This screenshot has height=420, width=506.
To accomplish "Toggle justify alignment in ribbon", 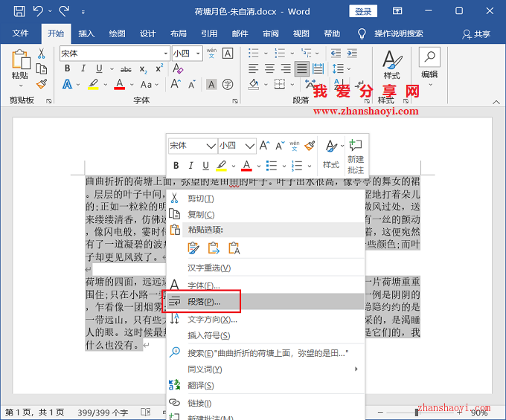I will click(x=301, y=68).
